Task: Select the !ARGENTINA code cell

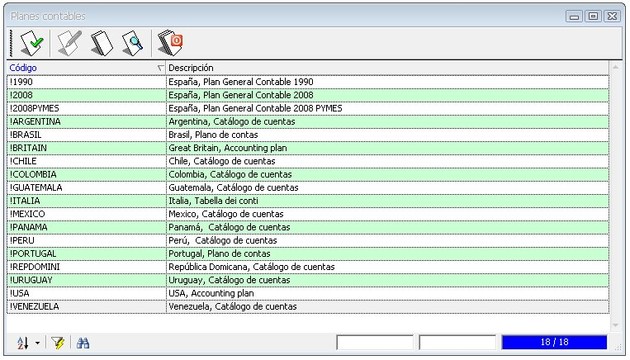Action: tap(86, 122)
